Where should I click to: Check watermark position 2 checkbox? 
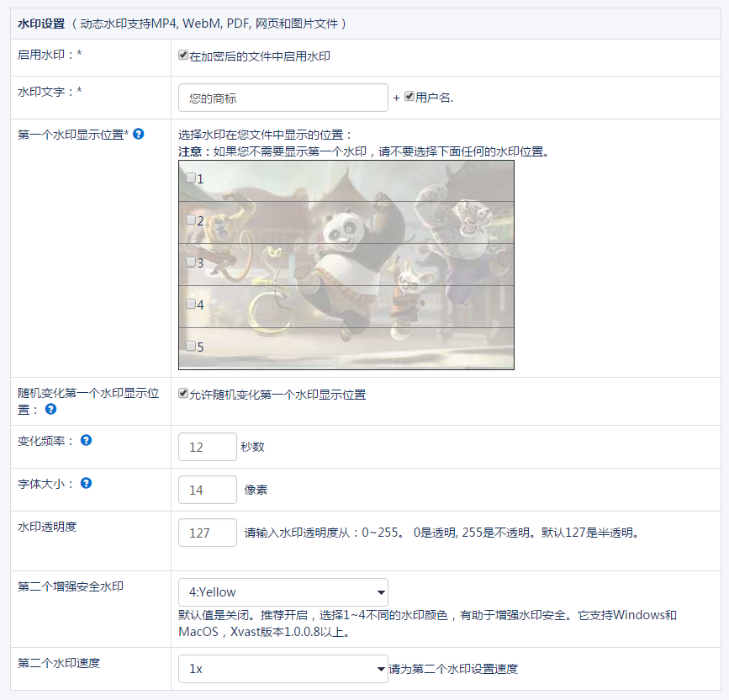pyautogui.click(x=191, y=220)
